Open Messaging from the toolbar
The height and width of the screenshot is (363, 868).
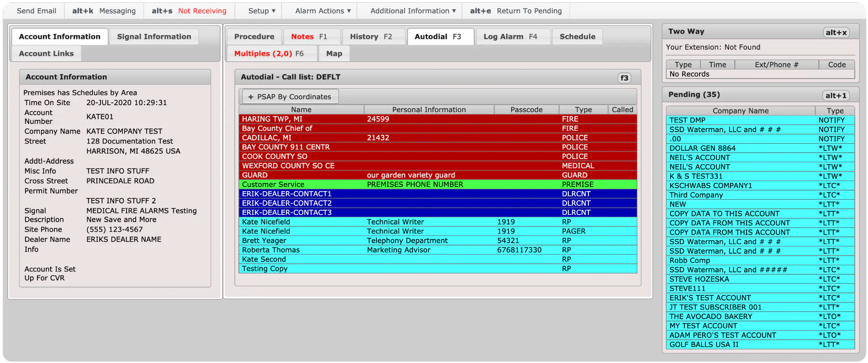point(104,11)
